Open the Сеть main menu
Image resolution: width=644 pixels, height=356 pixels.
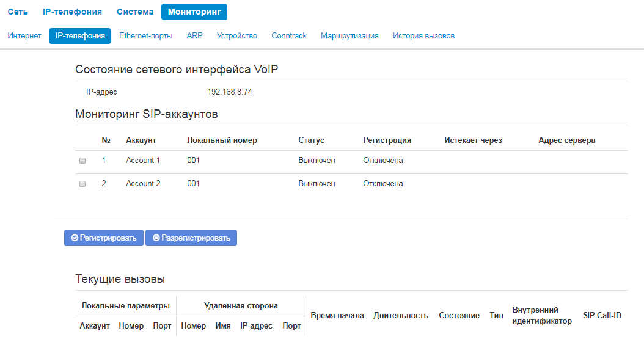coord(18,12)
